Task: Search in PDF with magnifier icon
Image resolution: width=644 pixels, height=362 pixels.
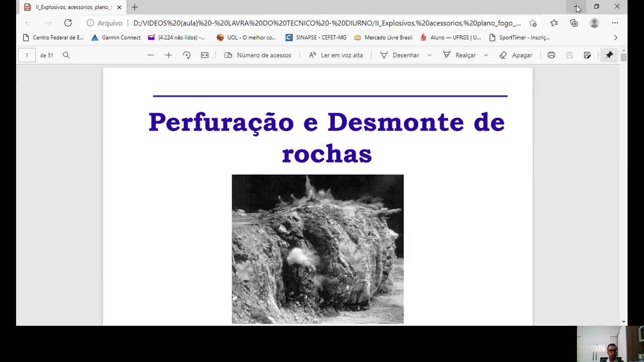Action: pos(66,55)
